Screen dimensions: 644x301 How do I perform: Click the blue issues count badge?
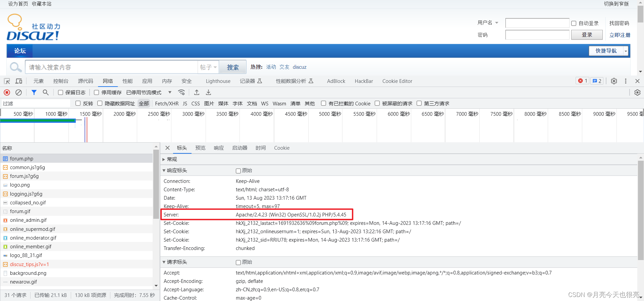(597, 81)
